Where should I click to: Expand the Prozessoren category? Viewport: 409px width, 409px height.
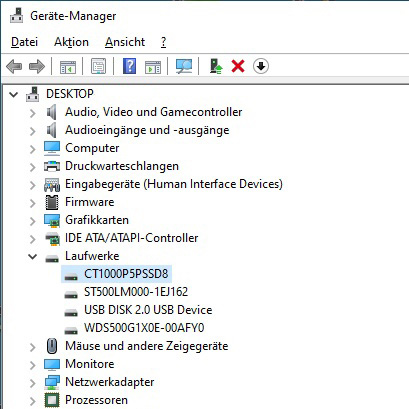(32, 401)
